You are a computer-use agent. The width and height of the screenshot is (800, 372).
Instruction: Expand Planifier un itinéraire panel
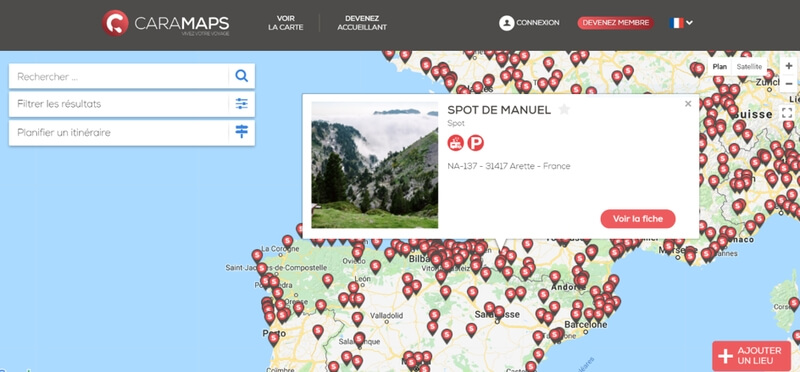coord(132,133)
